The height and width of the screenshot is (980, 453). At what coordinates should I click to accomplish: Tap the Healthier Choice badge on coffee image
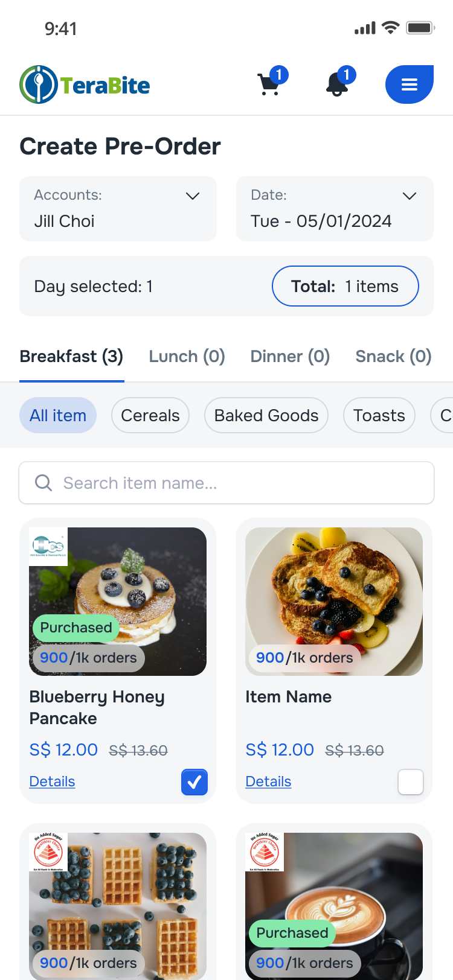click(x=265, y=851)
